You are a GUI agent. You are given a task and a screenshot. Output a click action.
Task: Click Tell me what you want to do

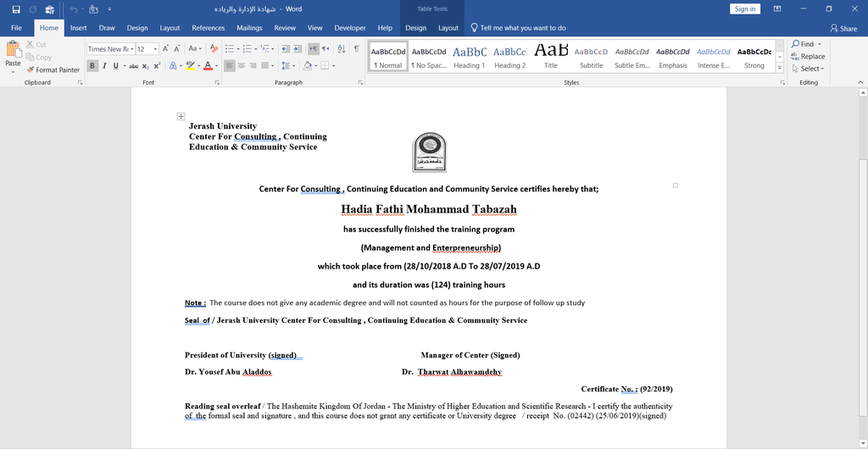click(x=518, y=28)
